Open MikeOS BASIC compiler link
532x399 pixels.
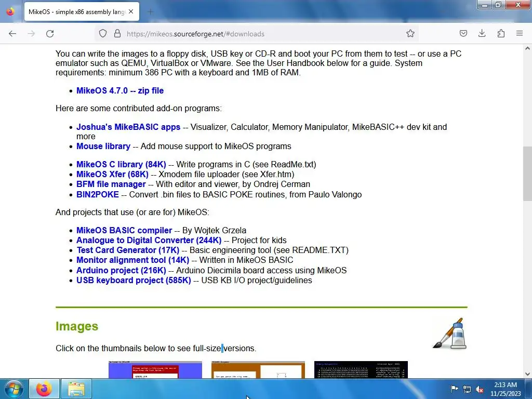[124, 230]
